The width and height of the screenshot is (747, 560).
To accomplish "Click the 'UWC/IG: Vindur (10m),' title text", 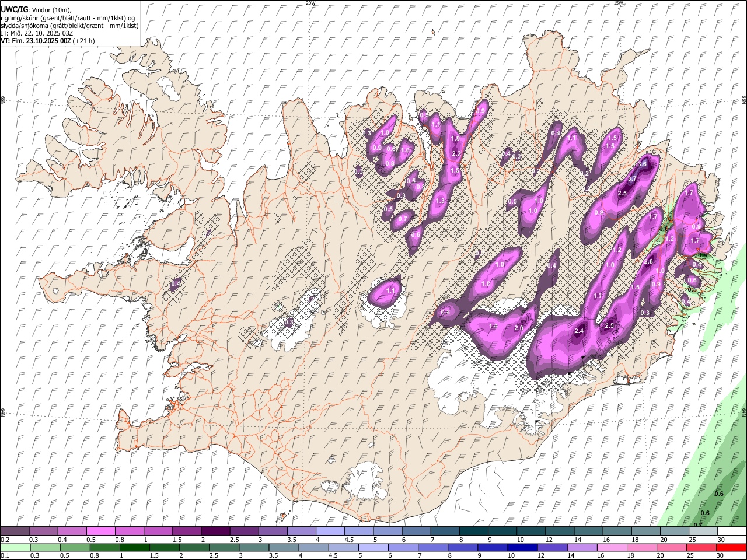I will [36, 10].
